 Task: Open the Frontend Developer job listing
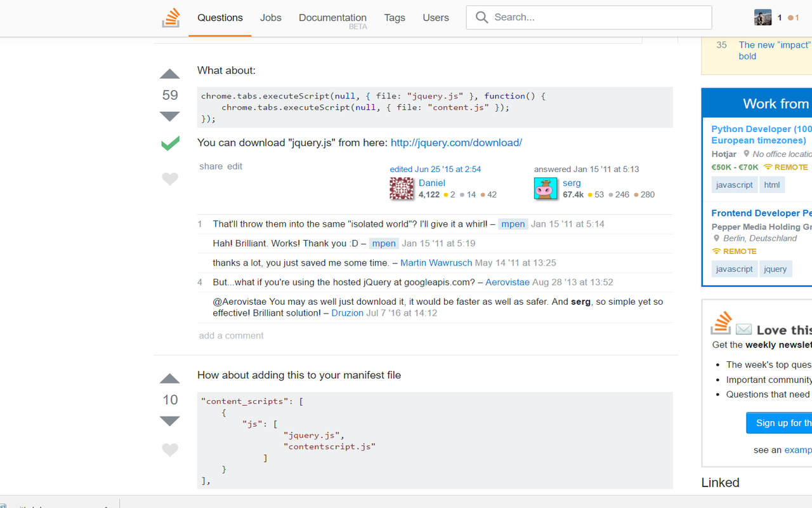pyautogui.click(x=761, y=213)
